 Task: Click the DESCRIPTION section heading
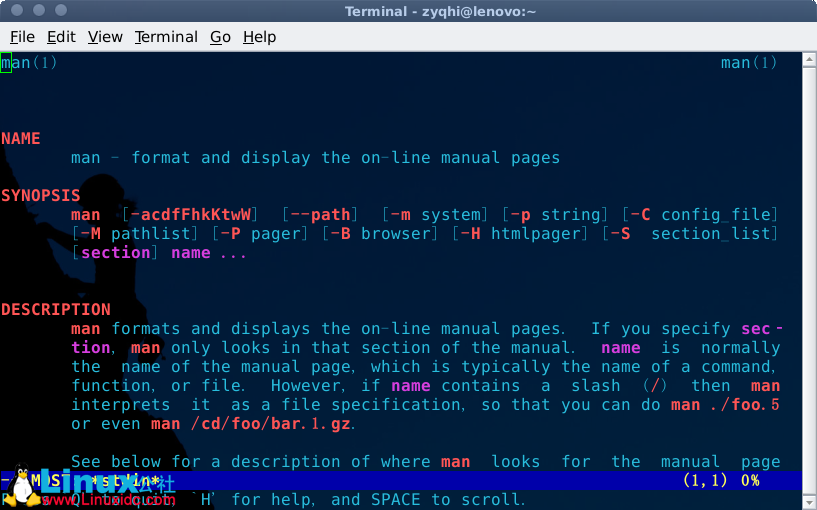(56, 309)
